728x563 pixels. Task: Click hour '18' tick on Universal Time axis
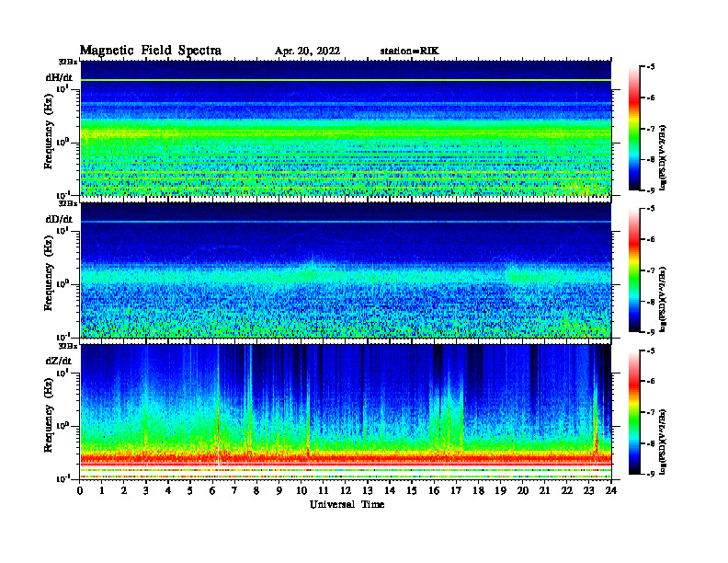(x=478, y=490)
